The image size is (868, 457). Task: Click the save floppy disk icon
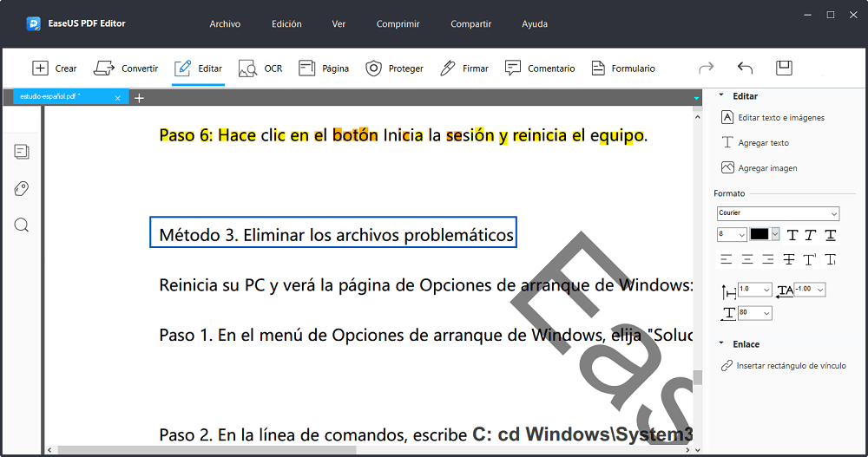(784, 68)
